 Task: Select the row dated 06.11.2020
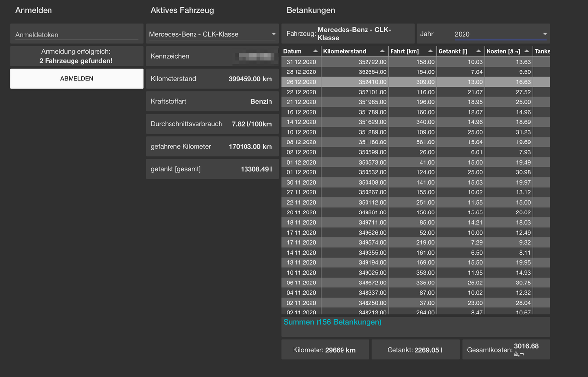[416, 283]
